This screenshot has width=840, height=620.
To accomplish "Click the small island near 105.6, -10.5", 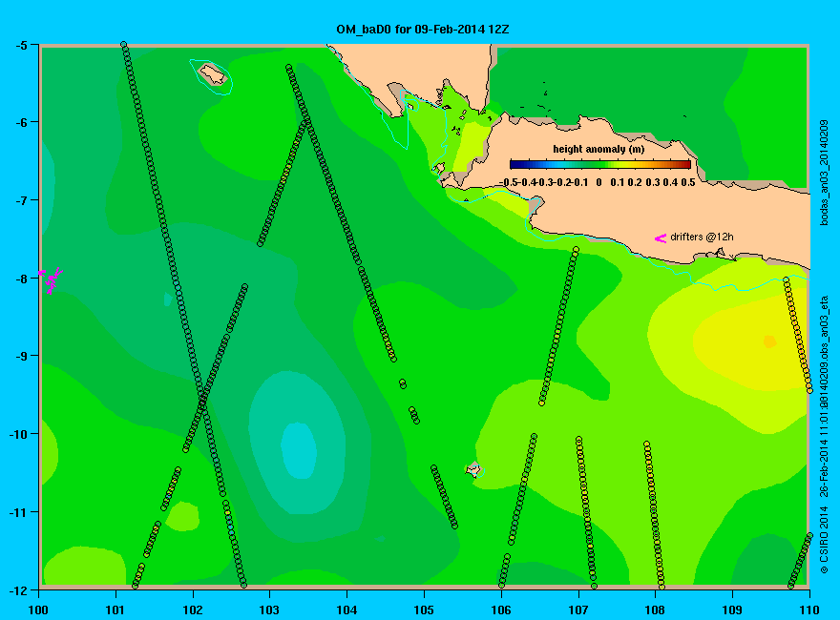I will 473,469.
